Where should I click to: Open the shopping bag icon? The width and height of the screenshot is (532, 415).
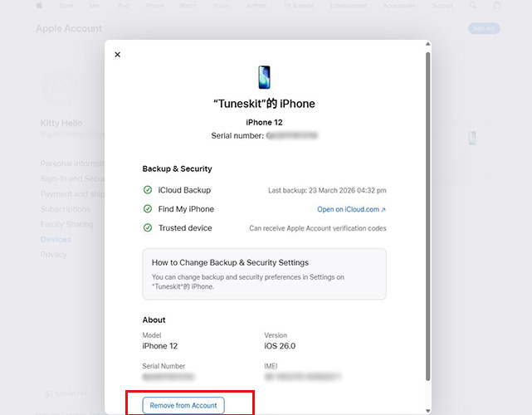(496, 5)
